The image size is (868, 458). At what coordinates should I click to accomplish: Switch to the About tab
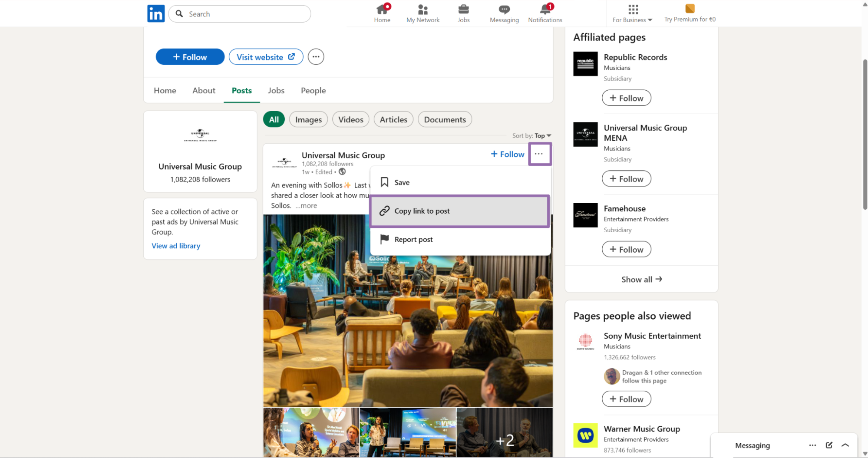pyautogui.click(x=204, y=90)
